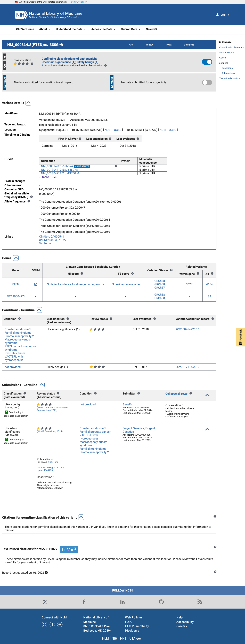Click help icon next to Submitter header
Screen dimensions: 245x644
(x=139, y=393)
